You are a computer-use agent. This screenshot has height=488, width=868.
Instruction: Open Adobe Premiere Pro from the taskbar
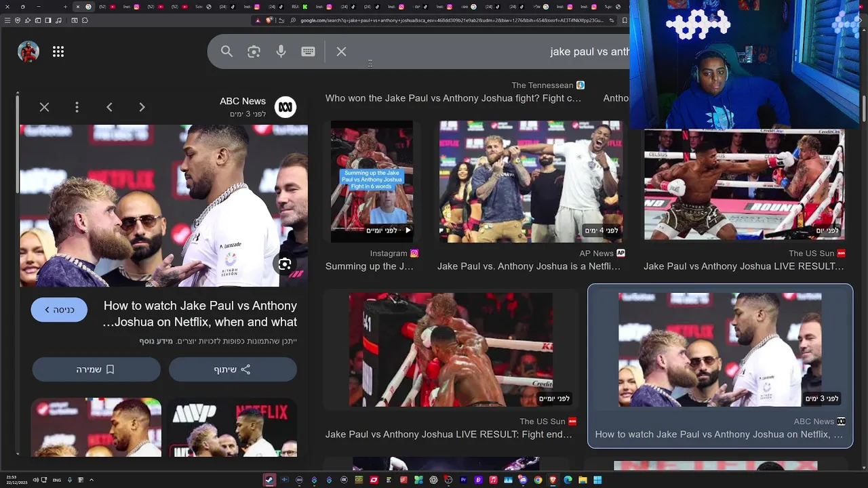(463, 480)
